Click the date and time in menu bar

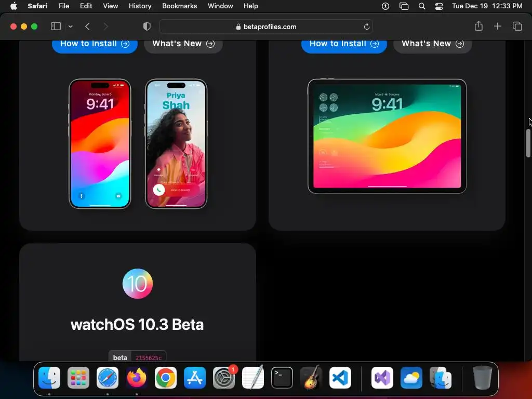[487, 6]
